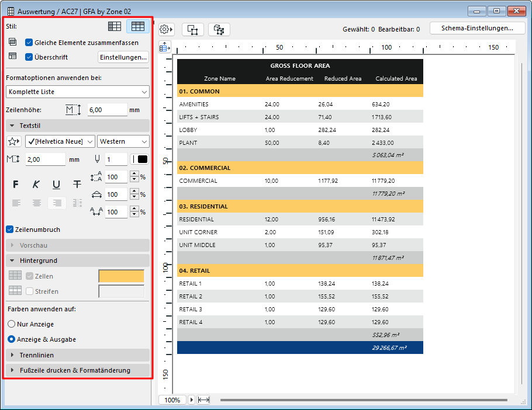This screenshot has height=410, width=532.
Task: Click the fit-width arrow icon beside zoom
Action: click(204, 400)
